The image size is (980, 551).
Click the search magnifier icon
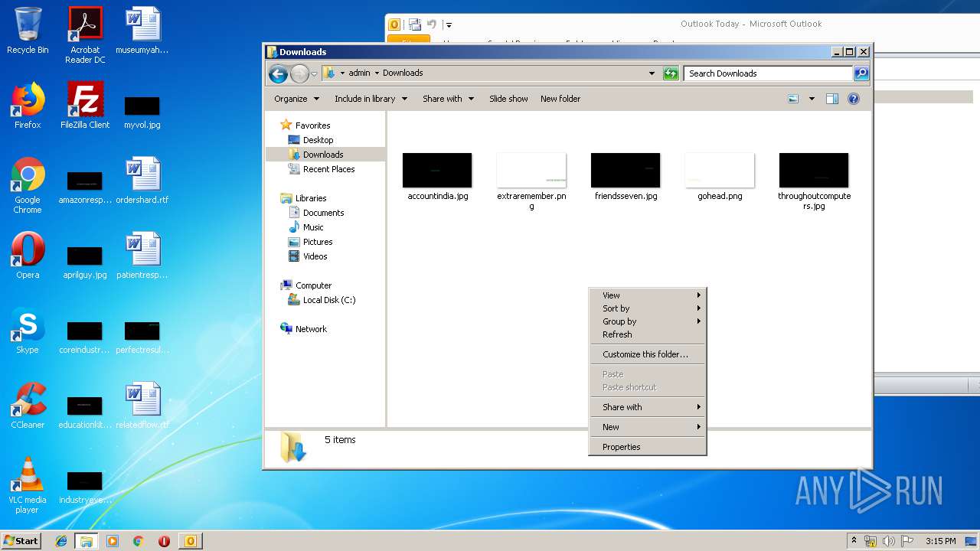[861, 73]
